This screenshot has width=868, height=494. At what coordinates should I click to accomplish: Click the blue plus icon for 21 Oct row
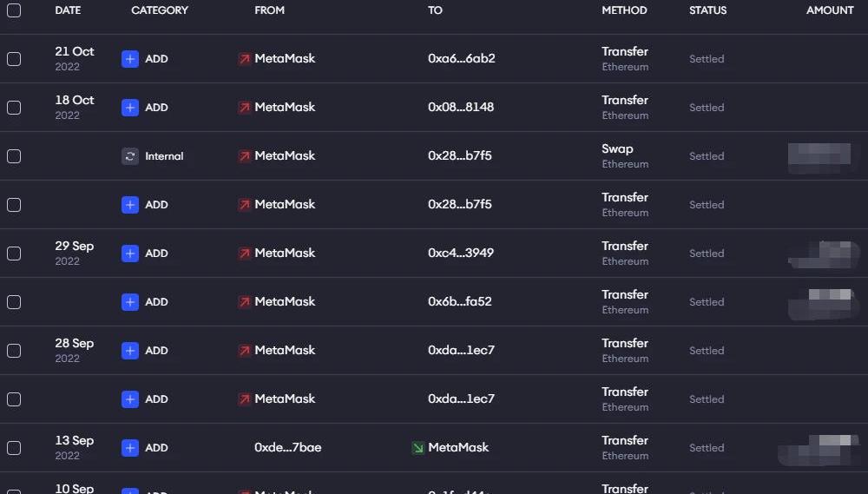tap(129, 59)
